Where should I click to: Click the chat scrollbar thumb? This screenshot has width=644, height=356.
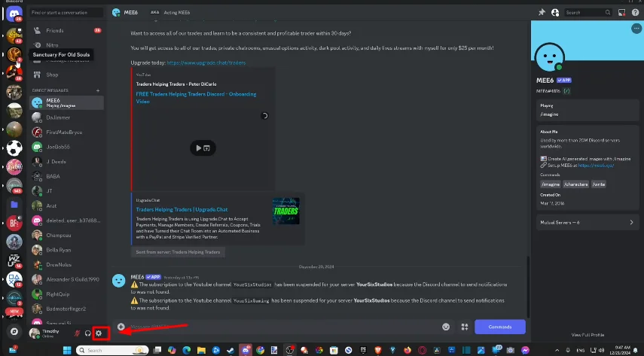tap(528, 286)
